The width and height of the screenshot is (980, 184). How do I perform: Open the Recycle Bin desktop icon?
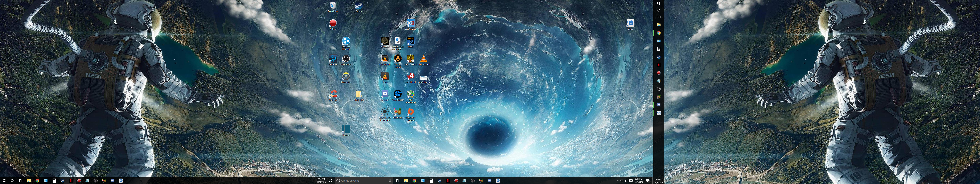pos(333,6)
